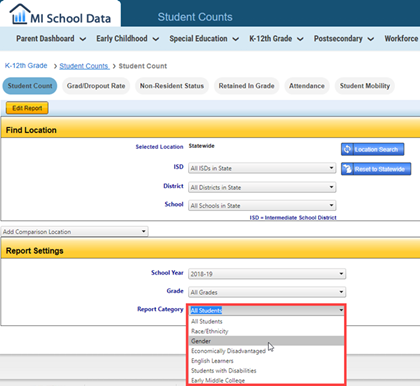Image resolution: width=420 pixels, height=386 pixels.
Task: Click the Find Location header
Action: tap(31, 130)
